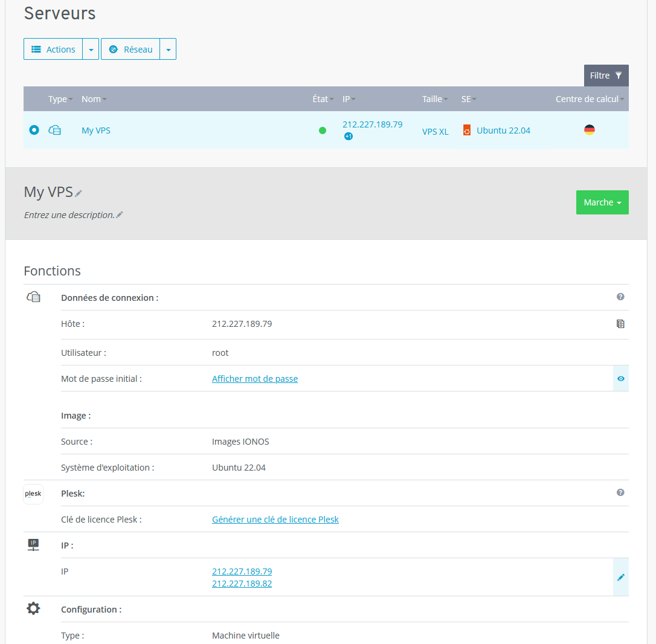Sort by the Type column header

[x=60, y=98]
